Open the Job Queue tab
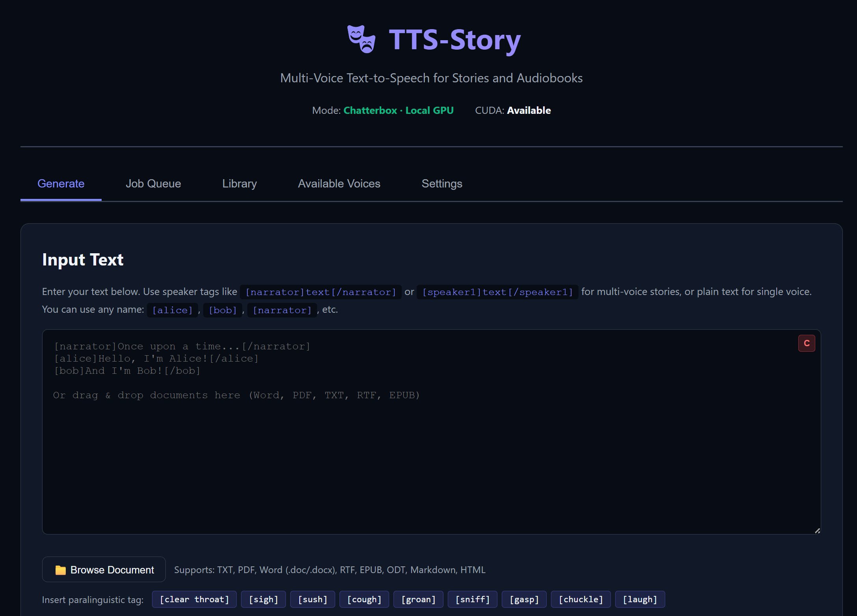The image size is (857, 616). 153,184
